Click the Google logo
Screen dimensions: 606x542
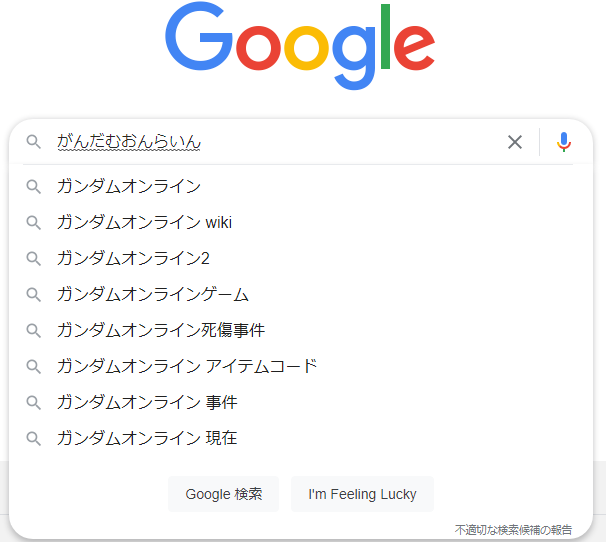coord(300,47)
